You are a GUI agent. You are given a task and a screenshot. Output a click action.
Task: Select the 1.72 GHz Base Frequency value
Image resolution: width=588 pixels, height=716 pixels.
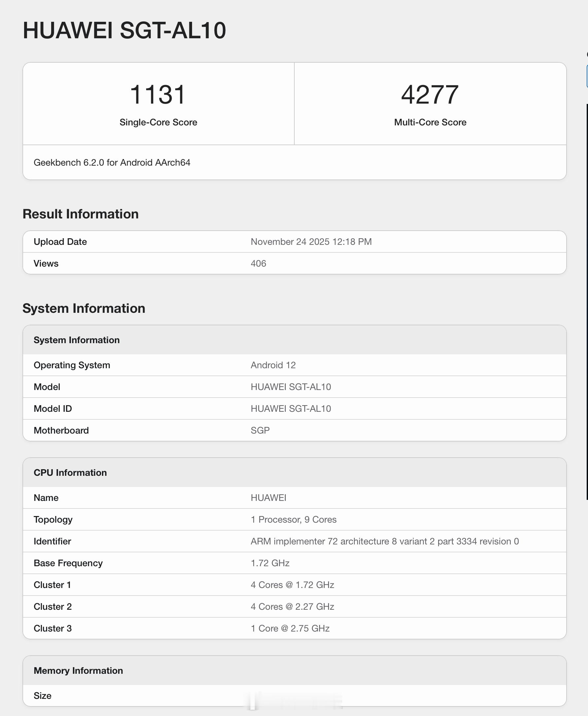click(x=270, y=563)
